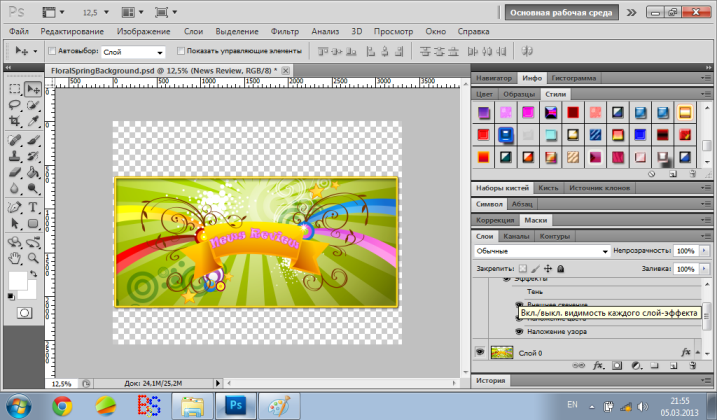The height and width of the screenshot is (420, 717).
Task: Open the Фильтр menu
Action: (285, 32)
